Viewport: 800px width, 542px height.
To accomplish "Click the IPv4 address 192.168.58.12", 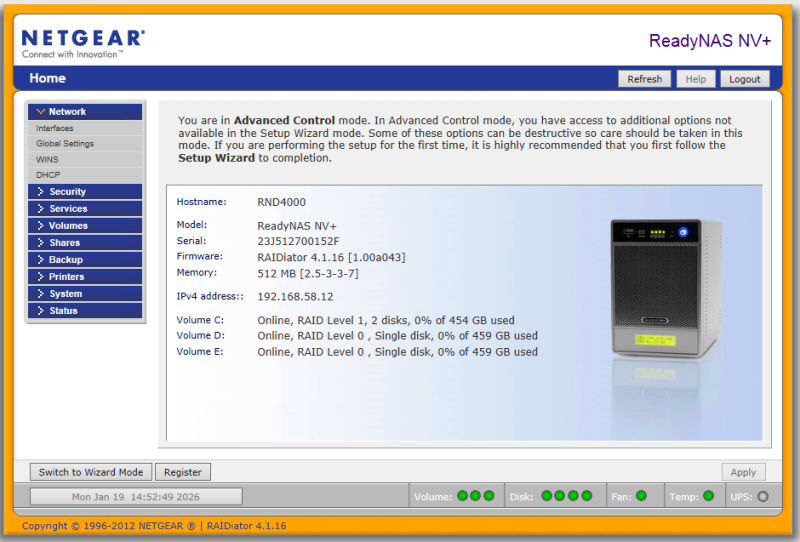I will click(x=295, y=297).
